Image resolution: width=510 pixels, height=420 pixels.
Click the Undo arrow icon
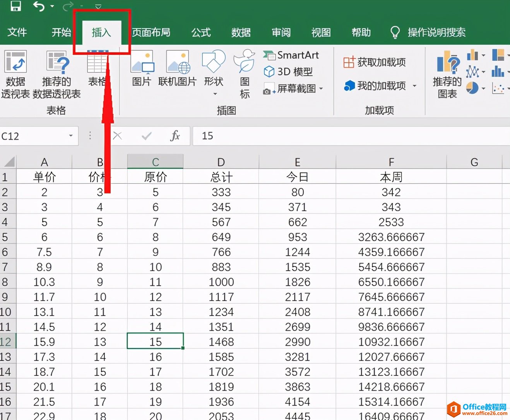pyautogui.click(x=39, y=6)
